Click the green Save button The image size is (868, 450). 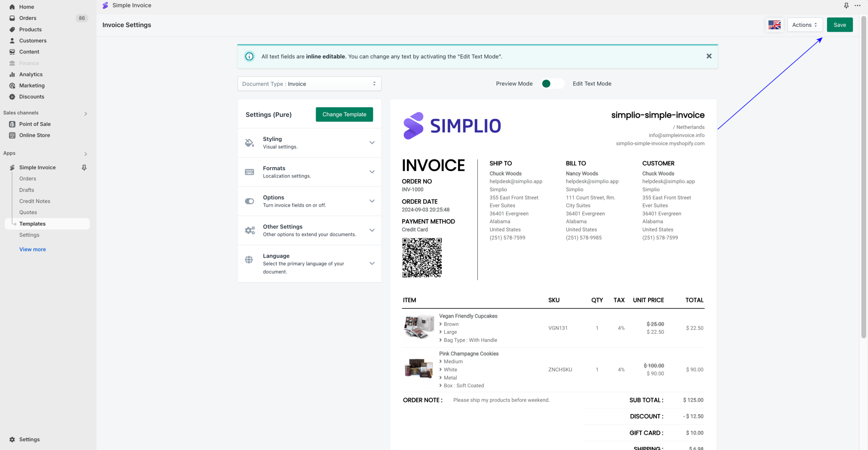(840, 25)
